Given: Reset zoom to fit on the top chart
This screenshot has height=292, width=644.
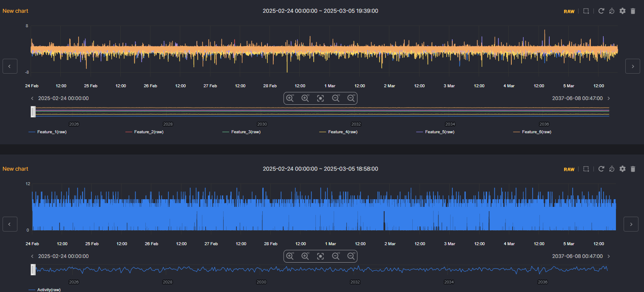Looking at the screenshot, I should tap(320, 98).
